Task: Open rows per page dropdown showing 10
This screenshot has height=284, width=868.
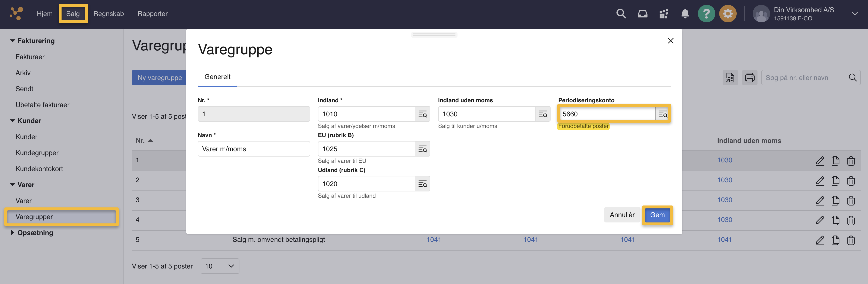Action: [220, 266]
